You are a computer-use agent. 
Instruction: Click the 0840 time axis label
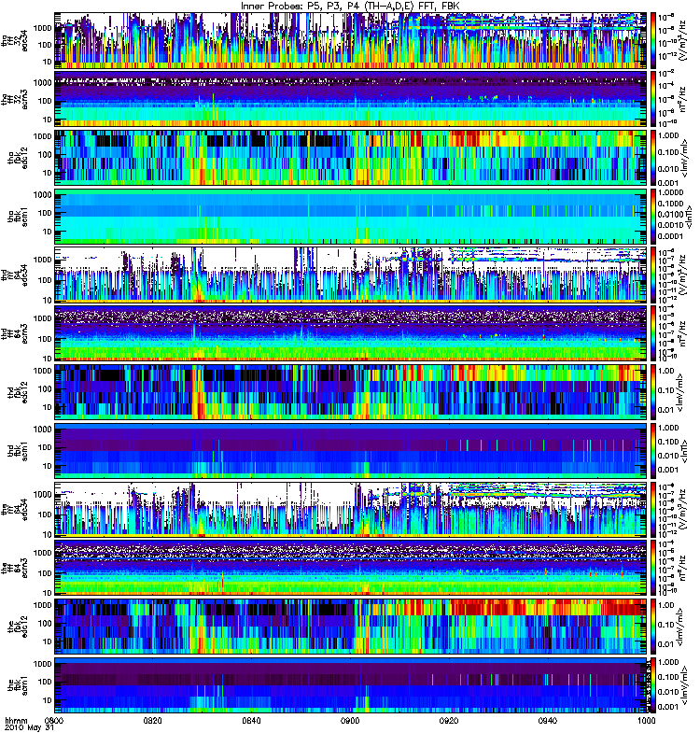coord(251,720)
